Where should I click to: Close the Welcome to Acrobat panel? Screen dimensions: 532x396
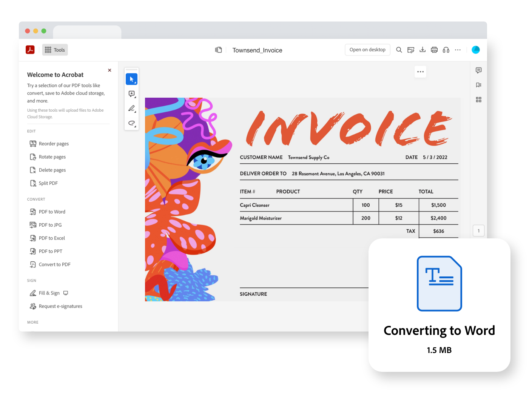click(109, 70)
